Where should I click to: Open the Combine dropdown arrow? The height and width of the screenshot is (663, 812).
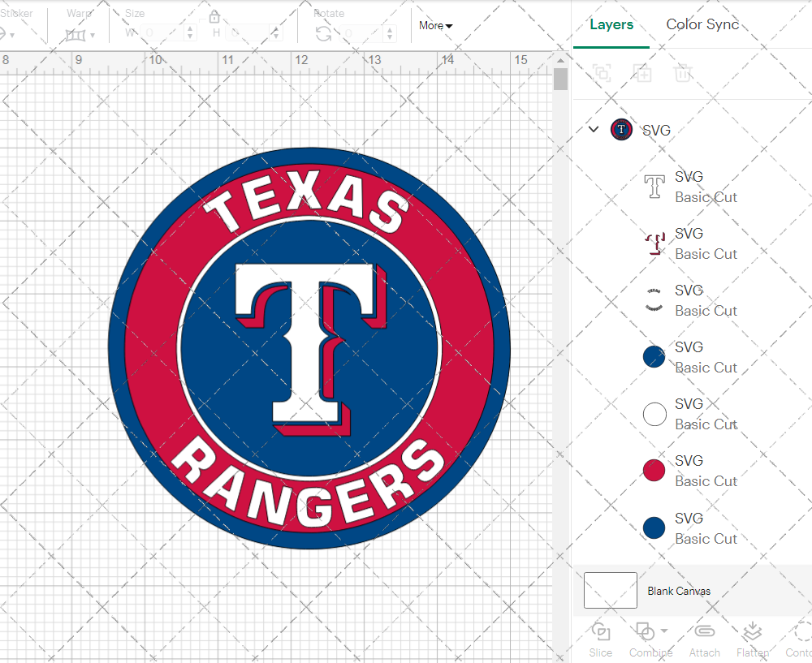coord(664,631)
